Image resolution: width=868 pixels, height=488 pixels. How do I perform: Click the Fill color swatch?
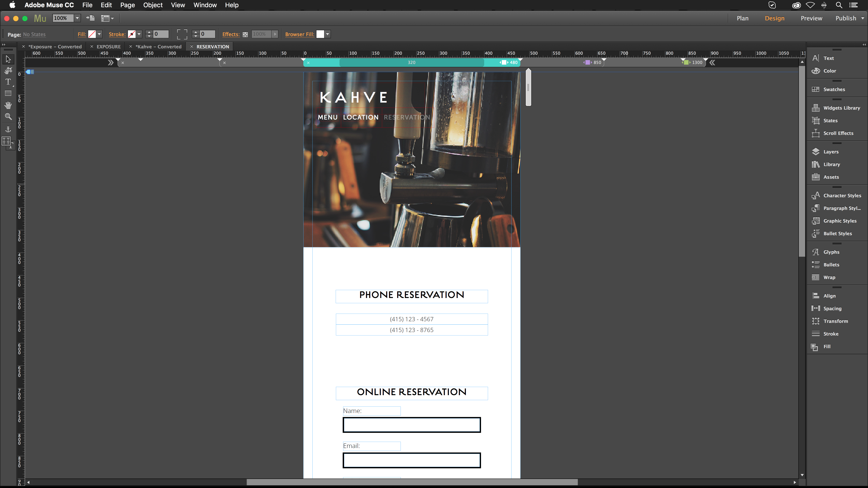tap(92, 34)
